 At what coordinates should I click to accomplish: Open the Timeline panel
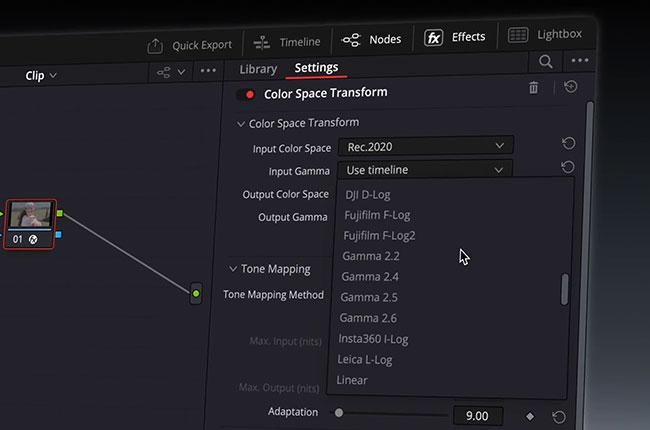[287, 42]
